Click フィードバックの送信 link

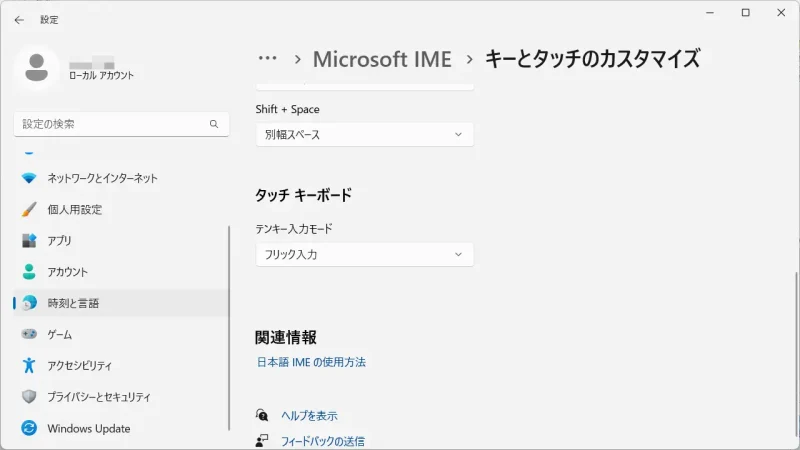322,441
